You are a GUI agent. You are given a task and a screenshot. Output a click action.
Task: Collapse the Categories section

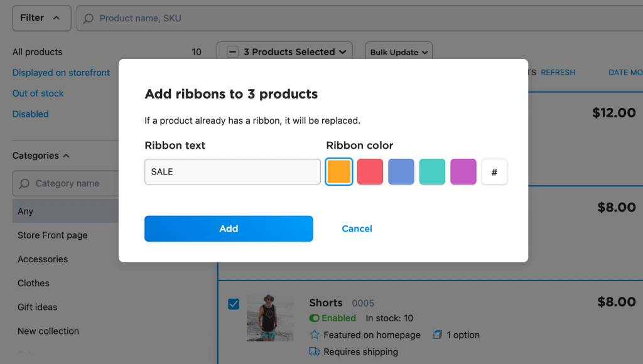tap(41, 156)
